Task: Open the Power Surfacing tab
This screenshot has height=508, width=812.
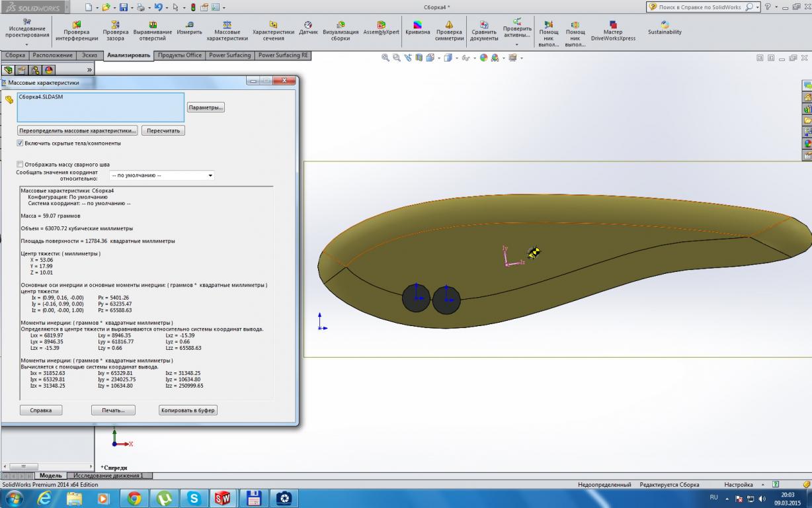Action: [229, 56]
